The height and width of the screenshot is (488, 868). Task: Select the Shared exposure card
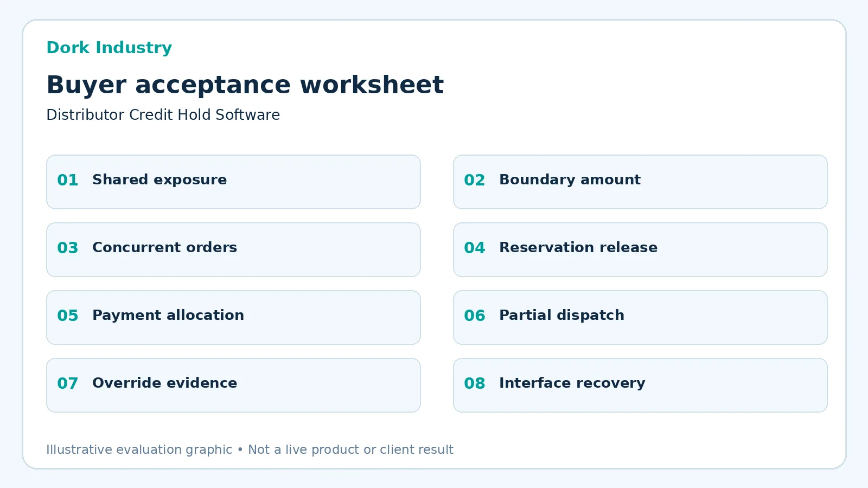[x=233, y=182]
